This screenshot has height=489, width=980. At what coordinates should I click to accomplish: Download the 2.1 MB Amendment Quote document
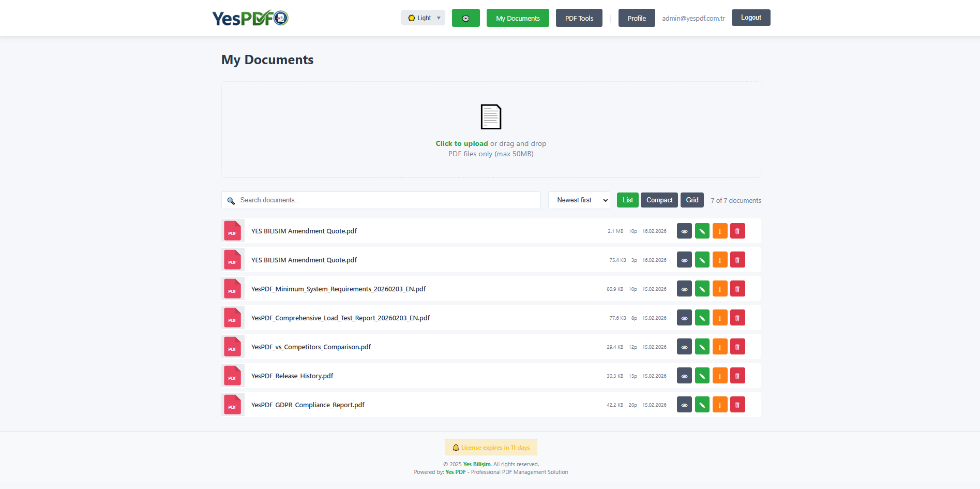(719, 231)
